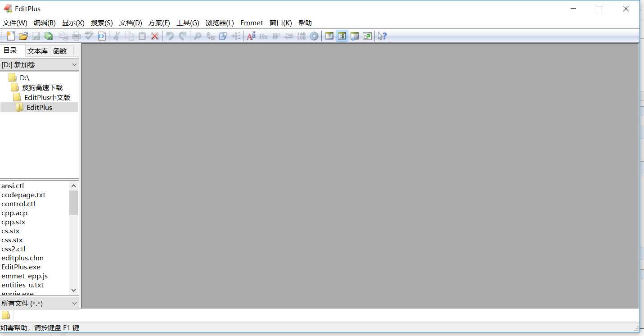Click the file list scroll-up arrow
The width and height of the screenshot is (644, 336).
coord(74,186)
